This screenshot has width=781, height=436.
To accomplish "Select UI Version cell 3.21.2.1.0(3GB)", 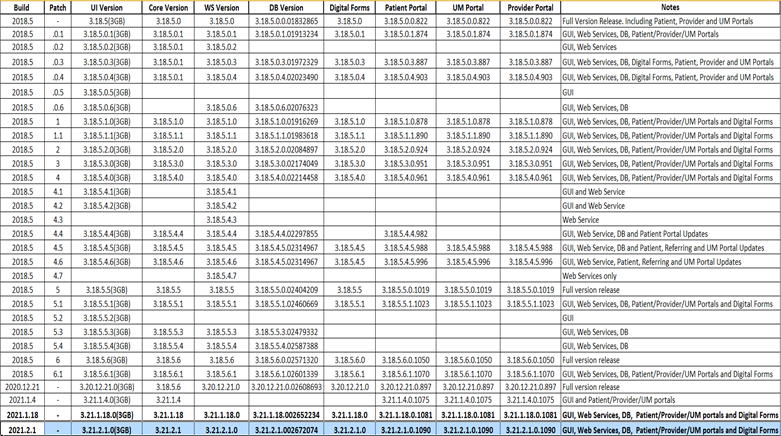I will click(106, 428).
